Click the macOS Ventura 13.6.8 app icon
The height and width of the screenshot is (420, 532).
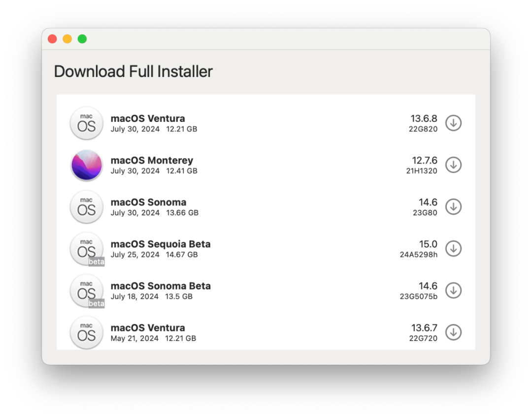[86, 123]
